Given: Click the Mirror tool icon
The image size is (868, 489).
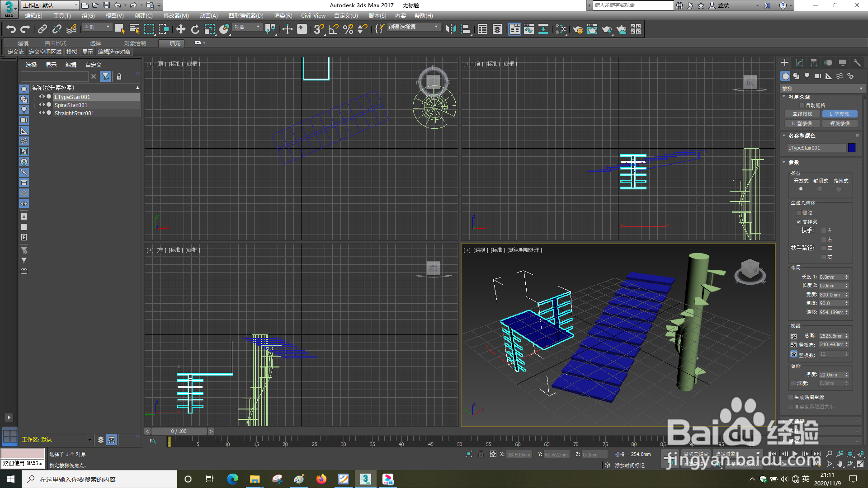Looking at the screenshot, I should [x=450, y=29].
